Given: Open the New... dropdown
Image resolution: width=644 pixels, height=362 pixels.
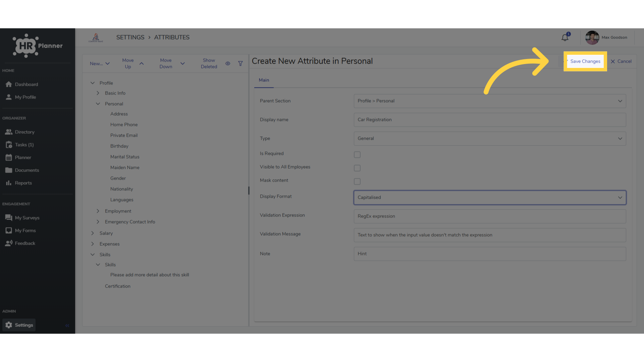Looking at the screenshot, I should coord(100,63).
